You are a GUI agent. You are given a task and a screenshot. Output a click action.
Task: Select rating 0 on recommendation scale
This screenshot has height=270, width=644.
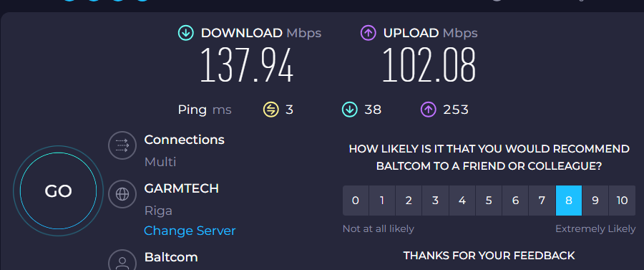pos(356,201)
